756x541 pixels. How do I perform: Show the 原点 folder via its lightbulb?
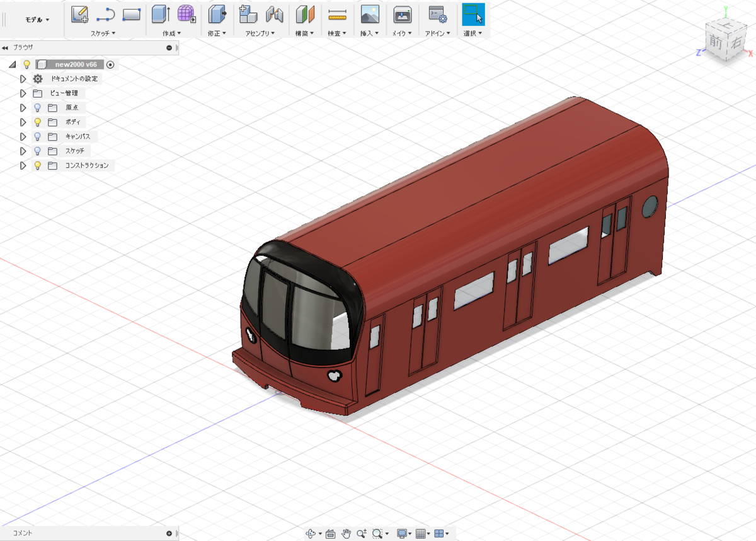pos(38,108)
